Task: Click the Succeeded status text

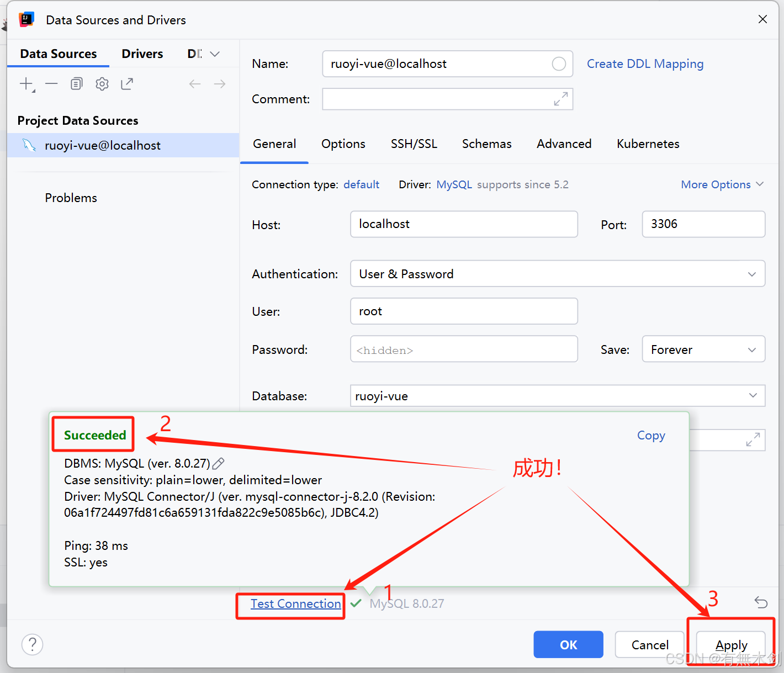Action: click(x=95, y=435)
